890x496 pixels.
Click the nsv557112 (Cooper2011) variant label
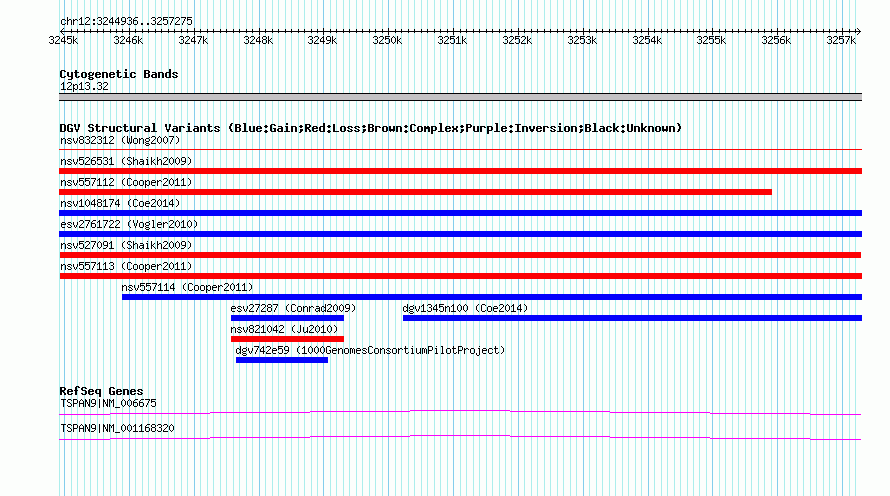[x=126, y=182]
